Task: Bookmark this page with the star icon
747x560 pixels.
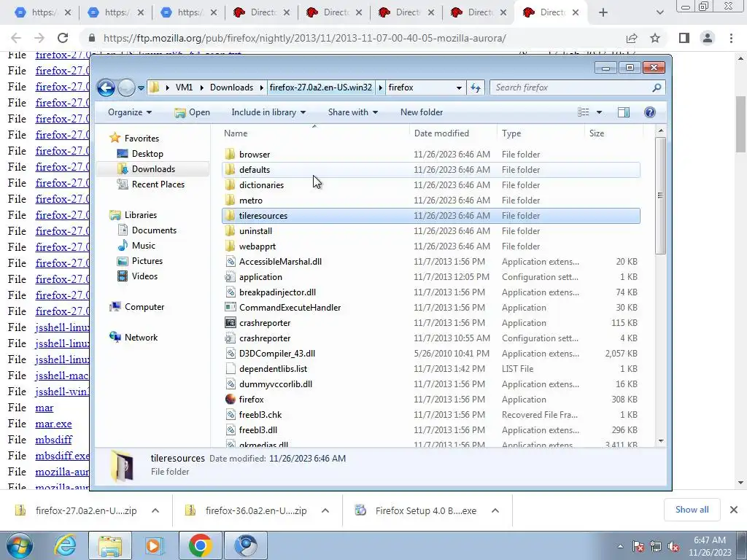Action: pos(655,38)
